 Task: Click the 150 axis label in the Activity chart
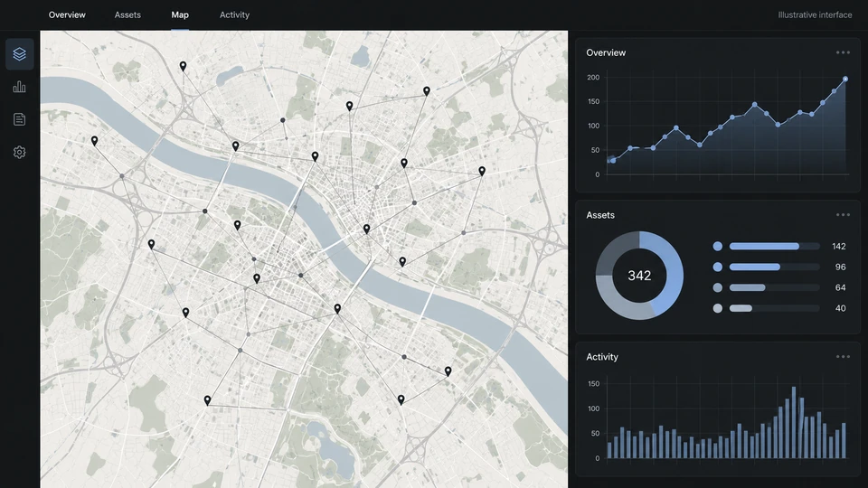tap(593, 383)
